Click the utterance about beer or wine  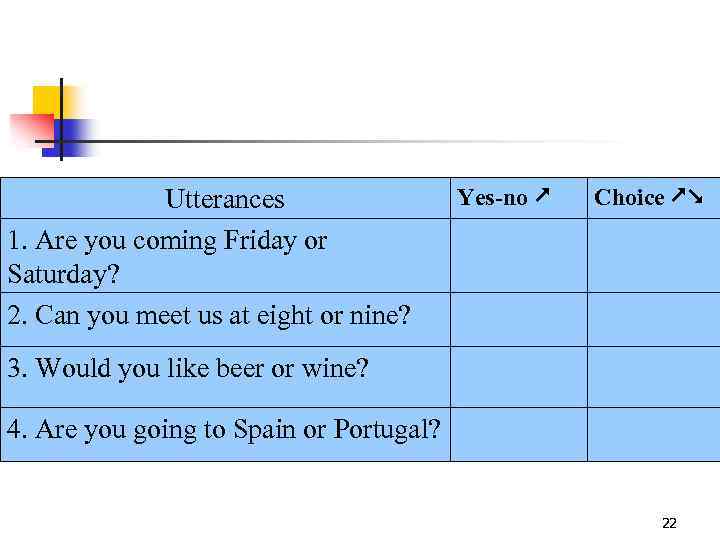[188, 368]
